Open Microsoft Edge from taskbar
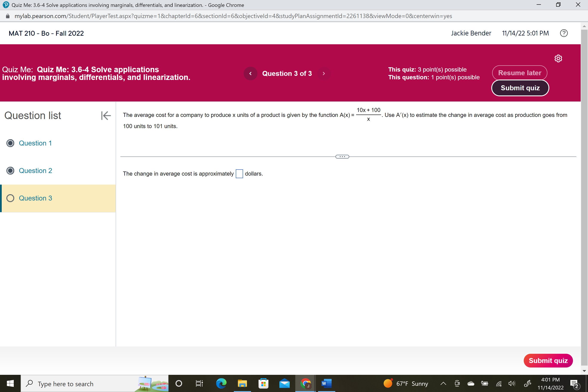588x392 pixels. pos(221,383)
